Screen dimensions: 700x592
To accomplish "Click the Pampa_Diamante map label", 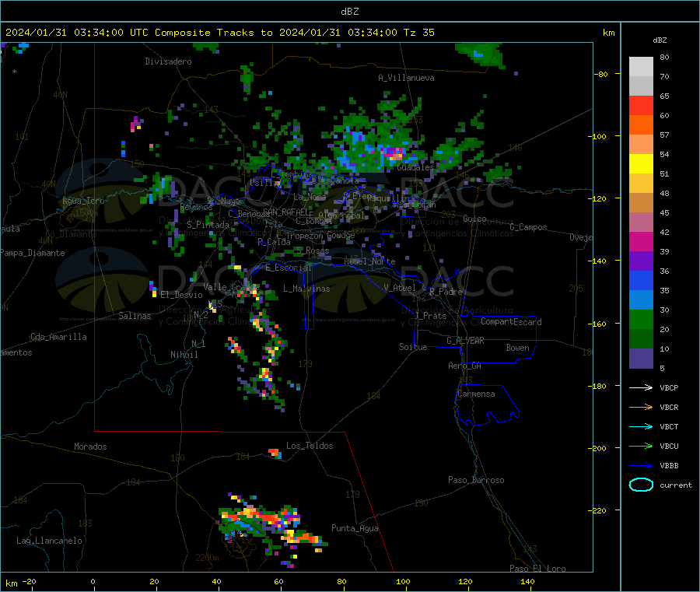I will [x=33, y=253].
